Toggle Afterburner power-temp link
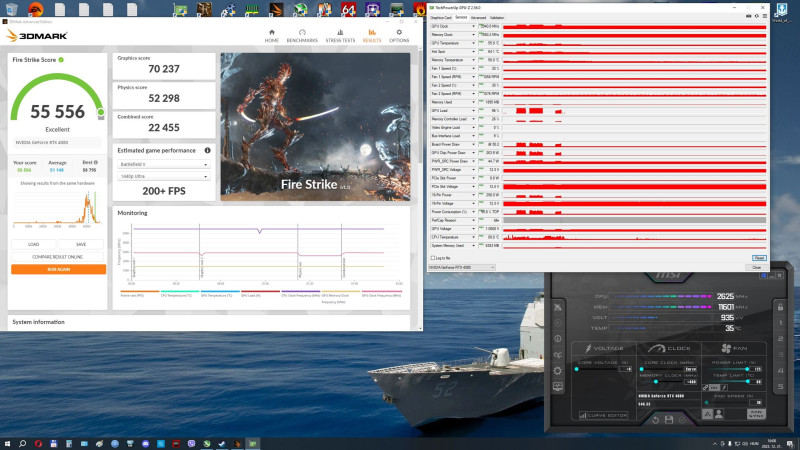Image resolution: width=800 pixels, height=450 pixels. pos(706,388)
